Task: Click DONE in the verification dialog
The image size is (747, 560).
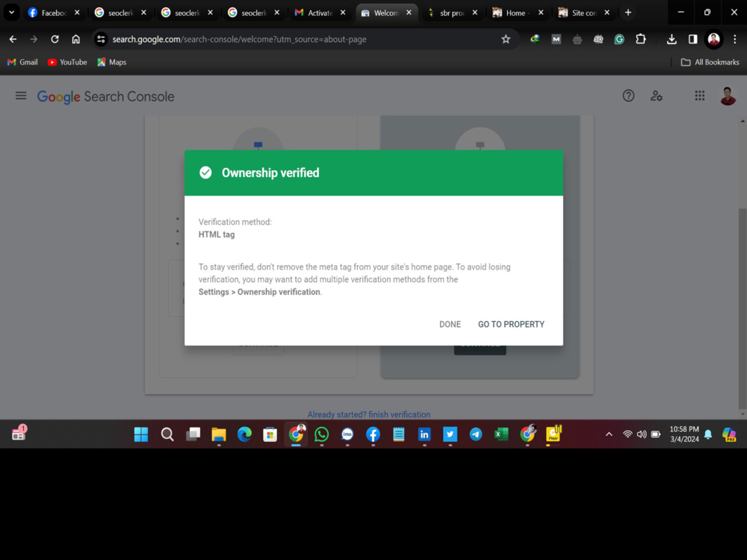Action: pyautogui.click(x=450, y=324)
